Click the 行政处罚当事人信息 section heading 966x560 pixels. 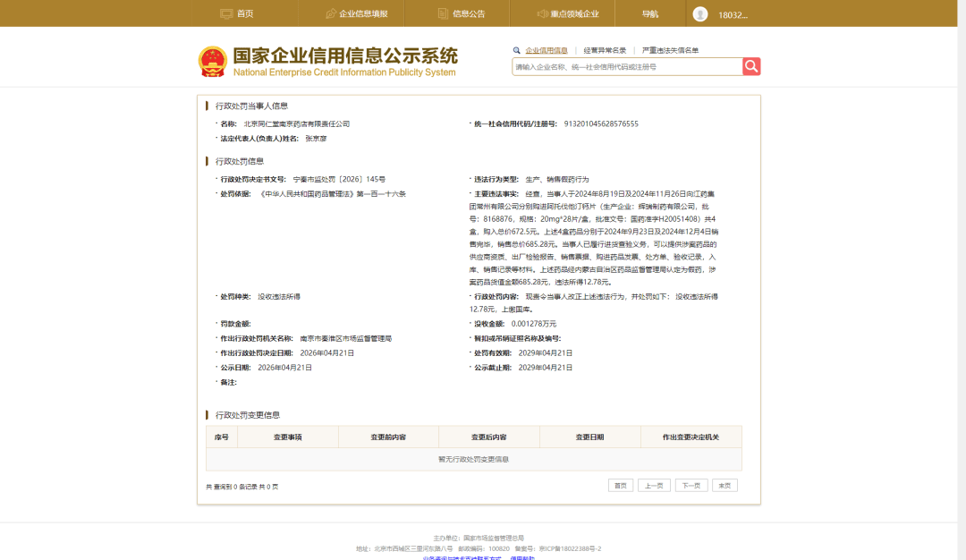tap(251, 106)
